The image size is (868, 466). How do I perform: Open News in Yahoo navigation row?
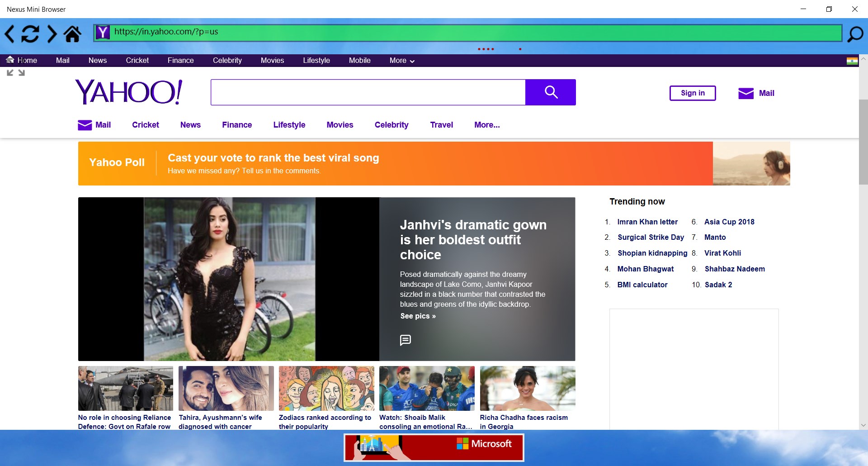click(190, 125)
